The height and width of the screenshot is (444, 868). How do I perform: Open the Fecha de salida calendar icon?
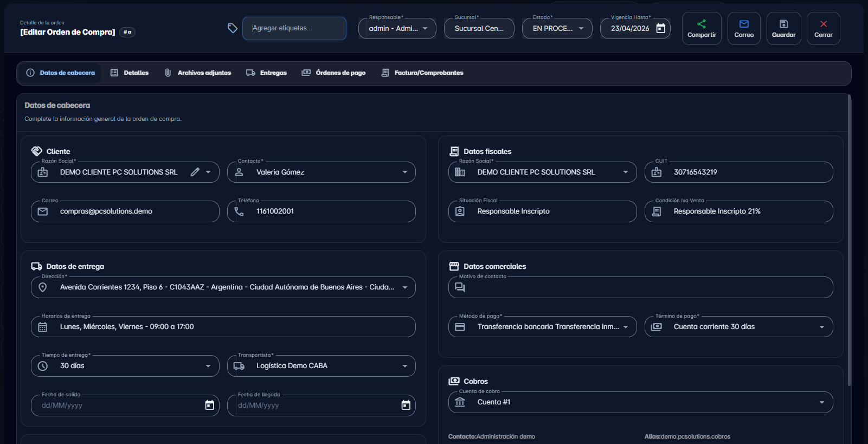[210, 405]
